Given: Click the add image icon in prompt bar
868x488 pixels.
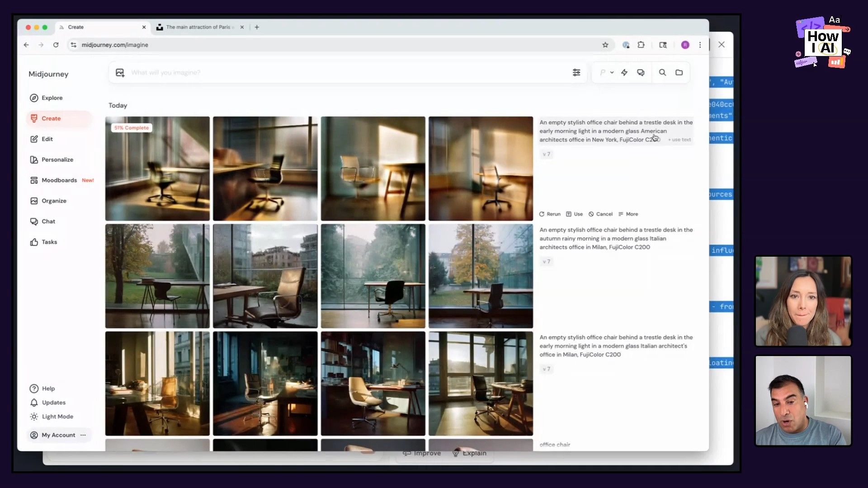Looking at the screenshot, I should click(x=120, y=72).
